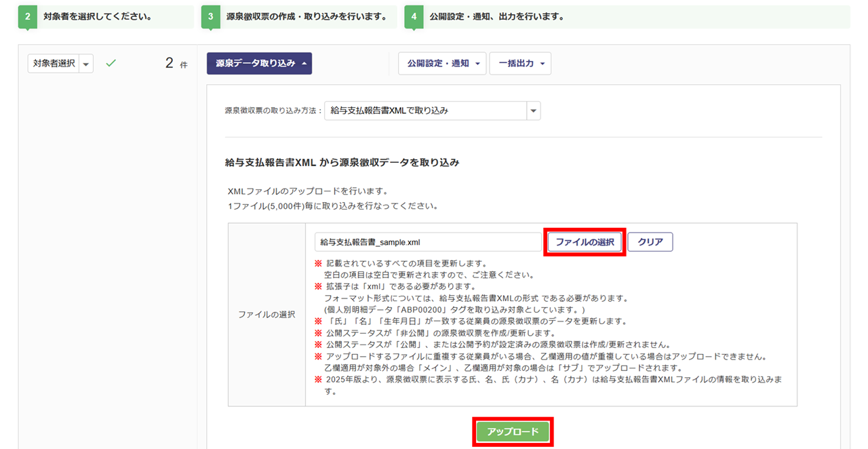Click the green step 4 number badge

pyautogui.click(x=414, y=17)
